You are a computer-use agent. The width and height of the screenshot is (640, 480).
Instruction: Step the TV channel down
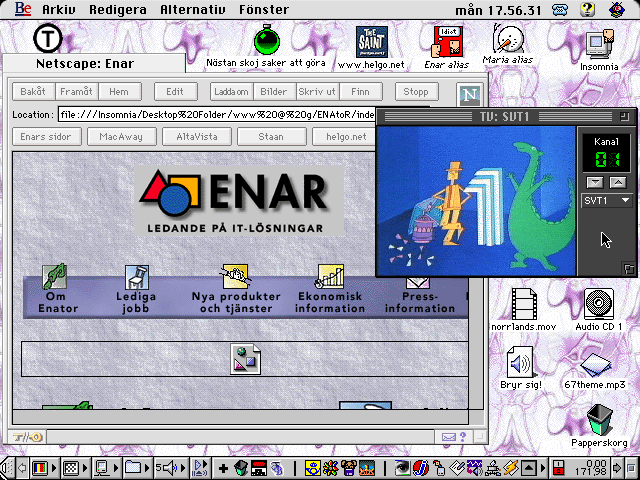(595, 182)
